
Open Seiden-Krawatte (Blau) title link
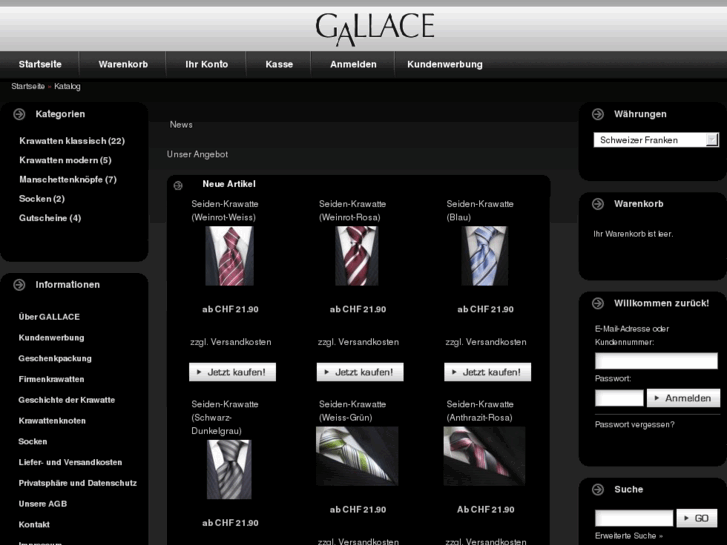[480, 211]
